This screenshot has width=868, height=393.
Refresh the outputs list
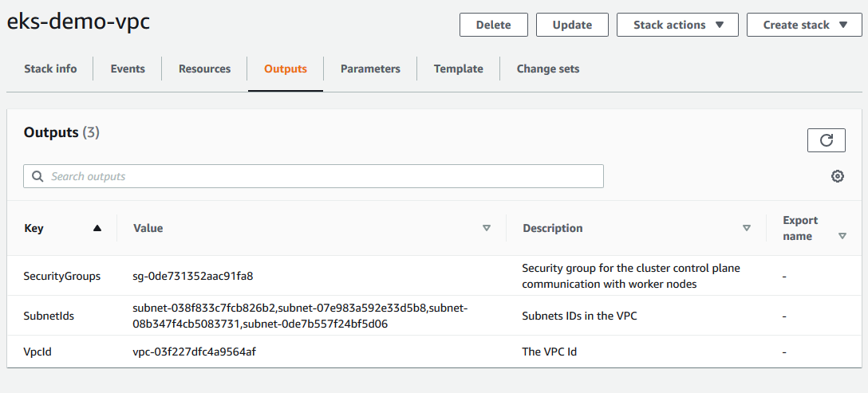[x=827, y=140]
